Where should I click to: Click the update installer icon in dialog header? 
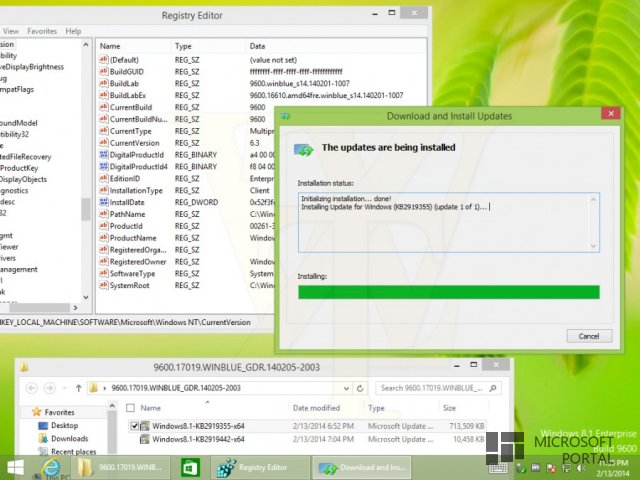(304, 150)
